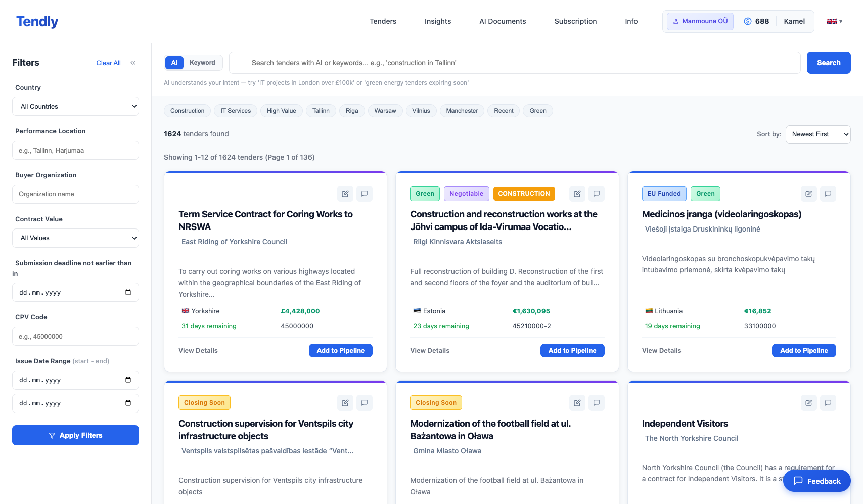Open the language flag selector

coord(835,21)
